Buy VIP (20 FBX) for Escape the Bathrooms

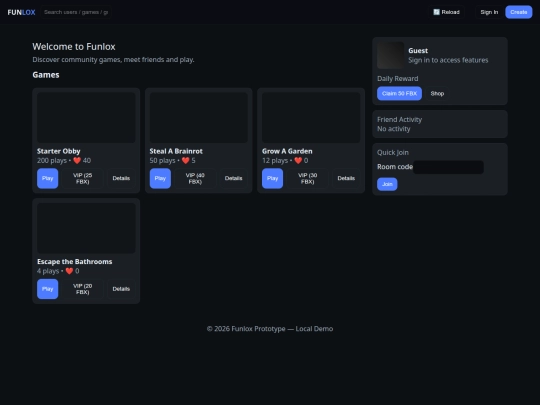pyautogui.click(x=83, y=289)
